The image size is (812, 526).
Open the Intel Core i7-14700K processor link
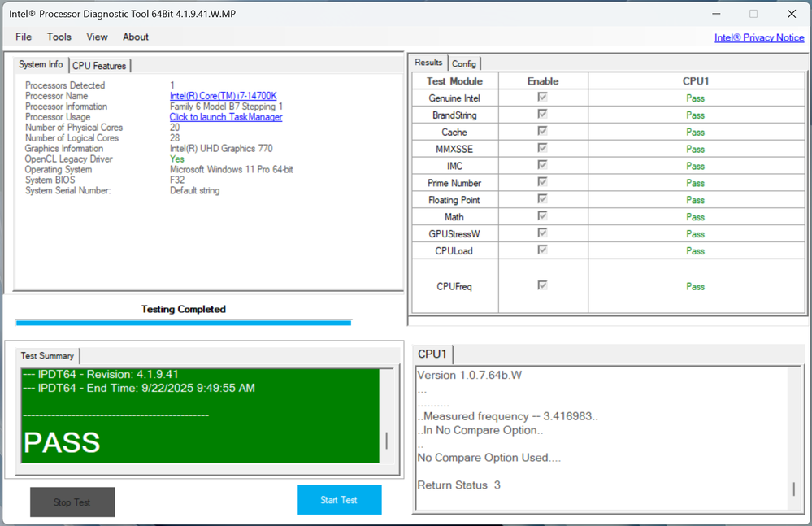coord(223,96)
